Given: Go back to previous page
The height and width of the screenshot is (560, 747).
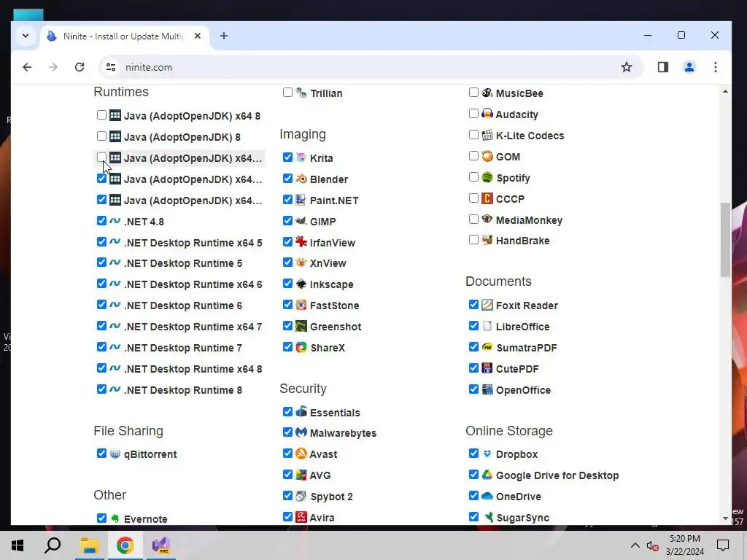Looking at the screenshot, I should pos(27,67).
